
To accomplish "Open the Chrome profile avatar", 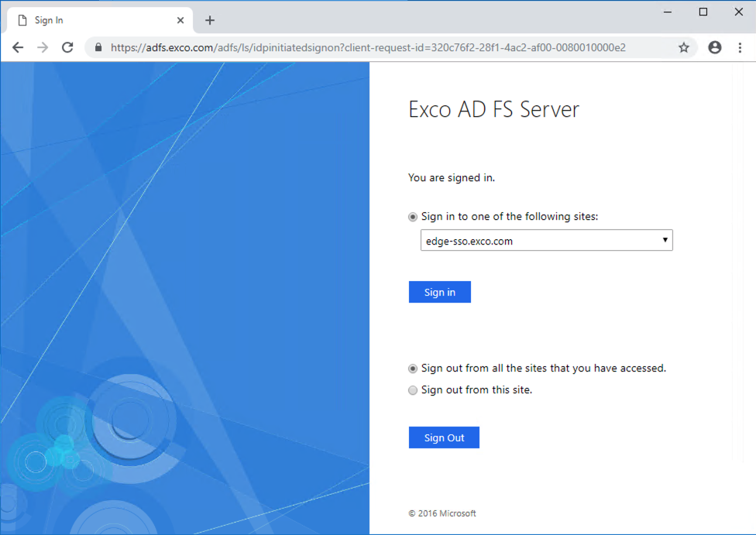I will [x=714, y=47].
